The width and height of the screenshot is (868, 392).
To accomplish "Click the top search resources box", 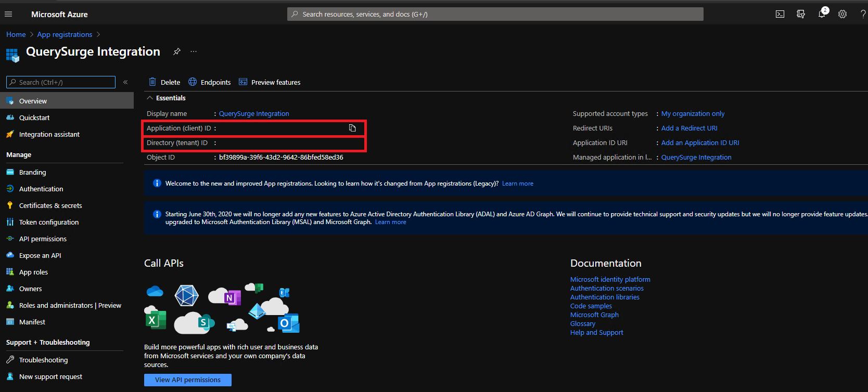I will click(494, 14).
